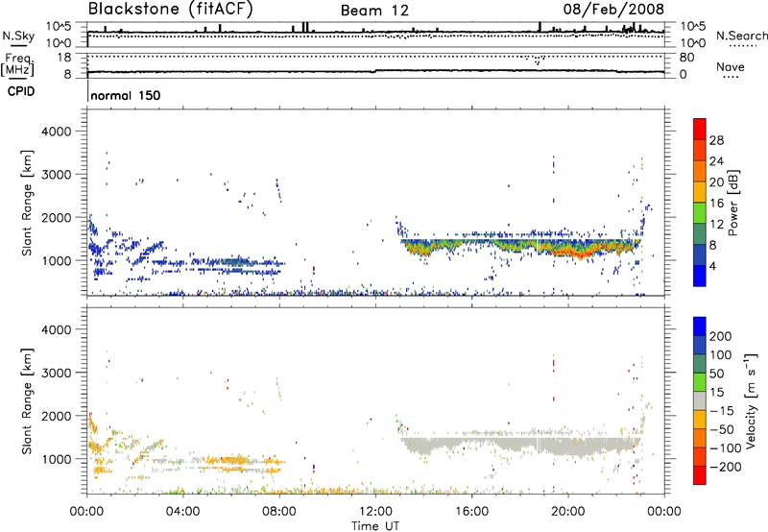The image size is (768, 532).
Task: Pick the red bottom segment of the Velocity colorbar
Action: [x=700, y=475]
